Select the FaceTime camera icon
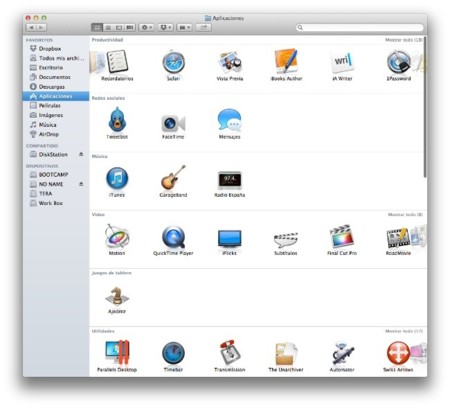This screenshot has height=408, width=450. coord(173,124)
